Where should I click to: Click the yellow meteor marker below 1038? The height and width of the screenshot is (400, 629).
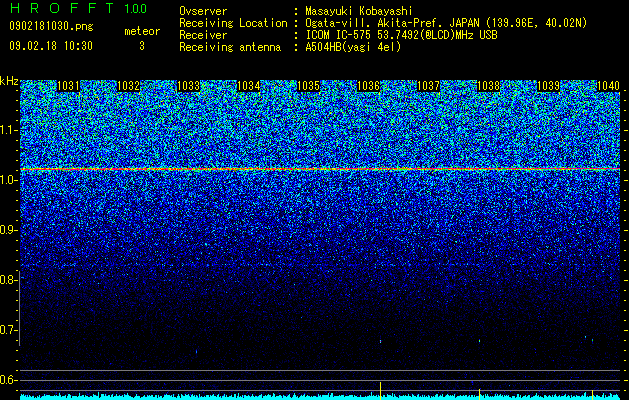tap(479, 392)
